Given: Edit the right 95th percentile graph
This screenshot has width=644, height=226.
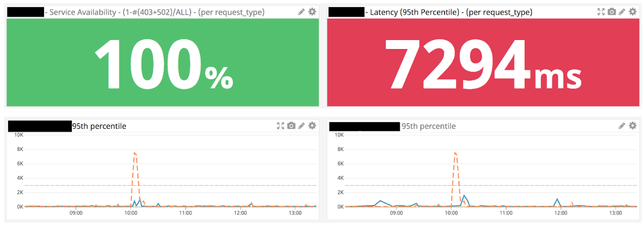Looking at the screenshot, I should [x=622, y=126].
